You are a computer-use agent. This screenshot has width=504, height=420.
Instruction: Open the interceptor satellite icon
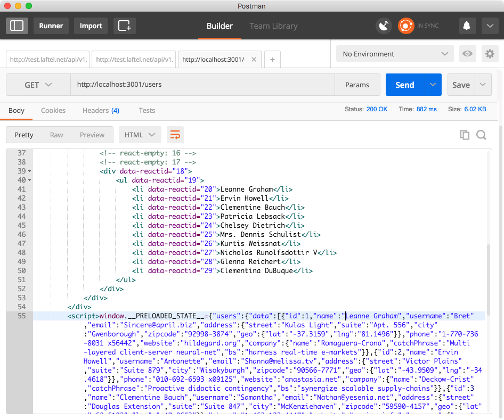click(384, 26)
